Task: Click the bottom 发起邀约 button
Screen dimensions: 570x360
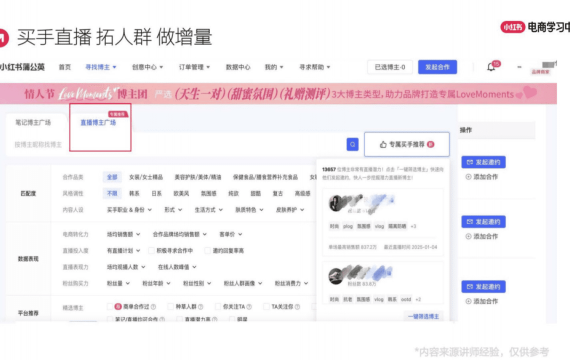Action: 483,287
